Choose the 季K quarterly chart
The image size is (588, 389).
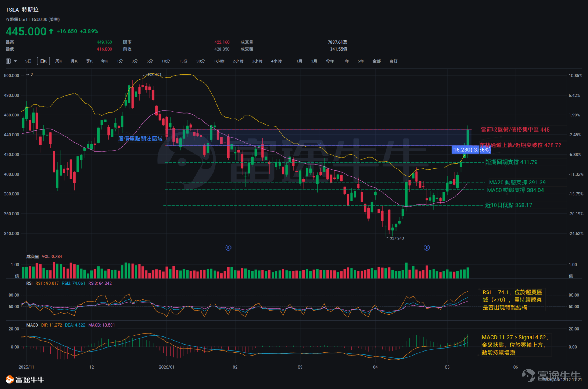click(x=90, y=61)
